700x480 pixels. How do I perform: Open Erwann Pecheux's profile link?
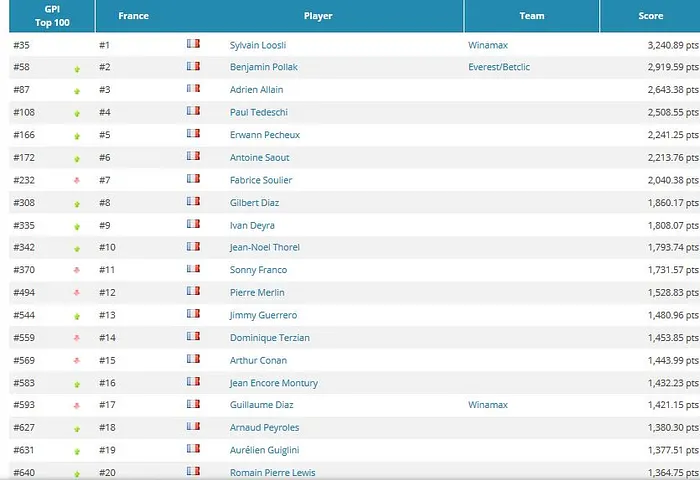pyautogui.click(x=265, y=135)
